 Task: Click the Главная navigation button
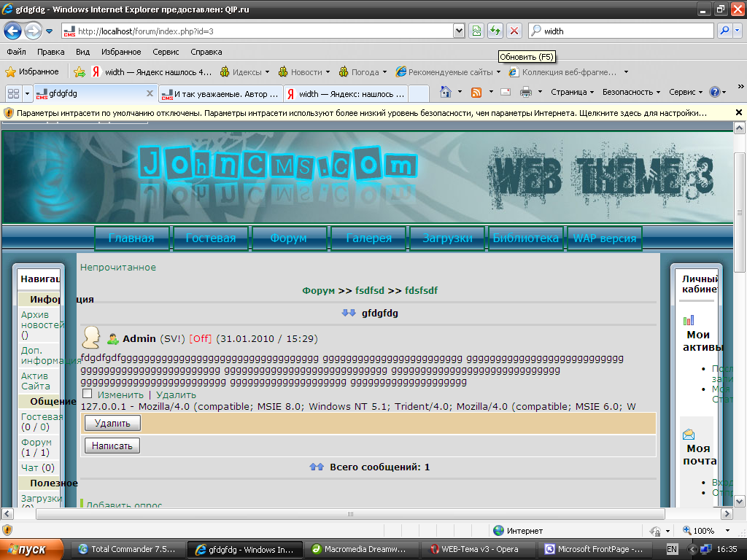click(x=131, y=238)
